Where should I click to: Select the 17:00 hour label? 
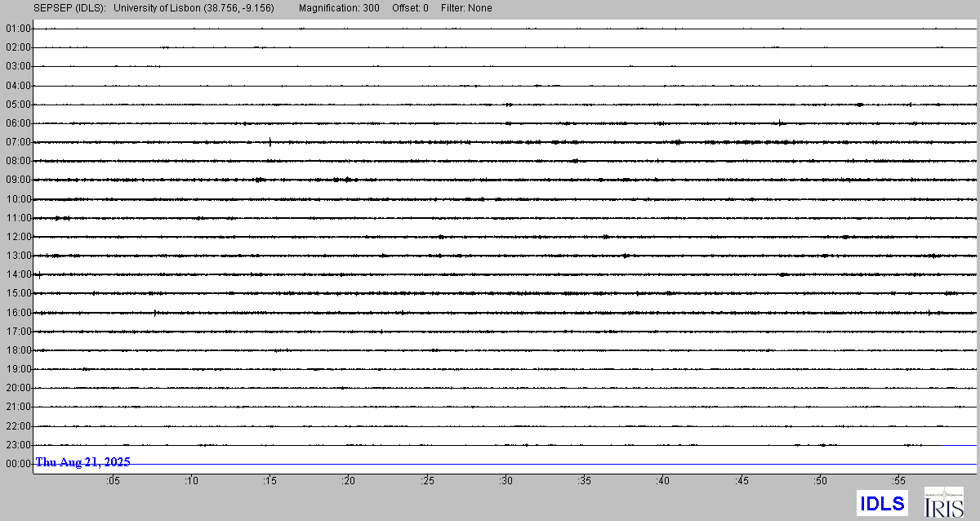18,332
